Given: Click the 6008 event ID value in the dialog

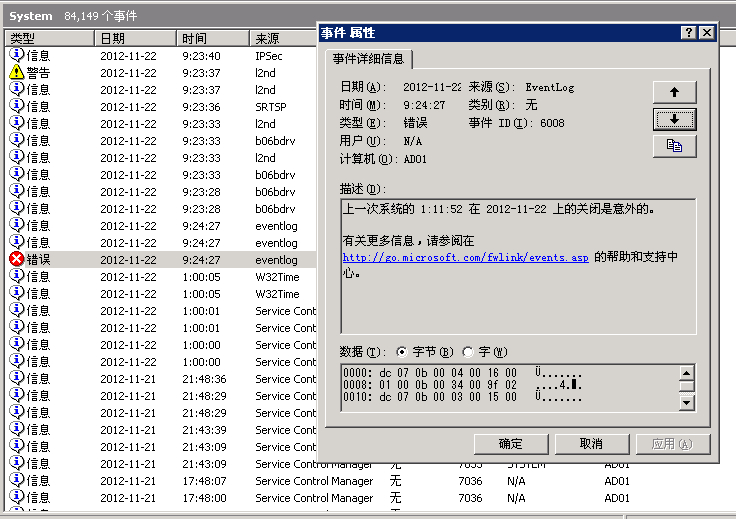Looking at the screenshot, I should (552, 123).
